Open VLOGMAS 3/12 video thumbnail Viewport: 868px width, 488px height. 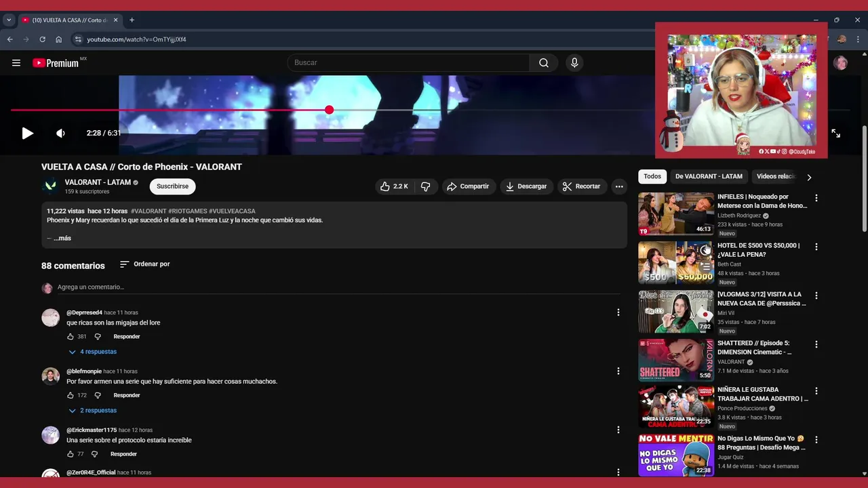[676, 311]
